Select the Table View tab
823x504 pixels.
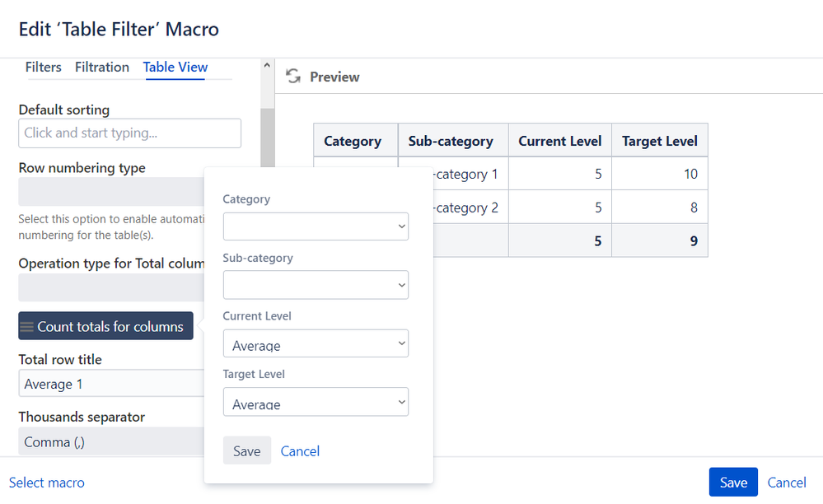click(x=175, y=68)
